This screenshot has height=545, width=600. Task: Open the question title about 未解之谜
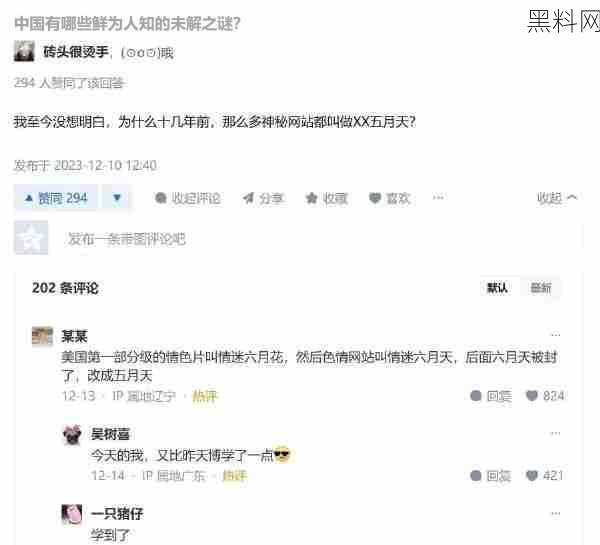[x=127, y=24]
